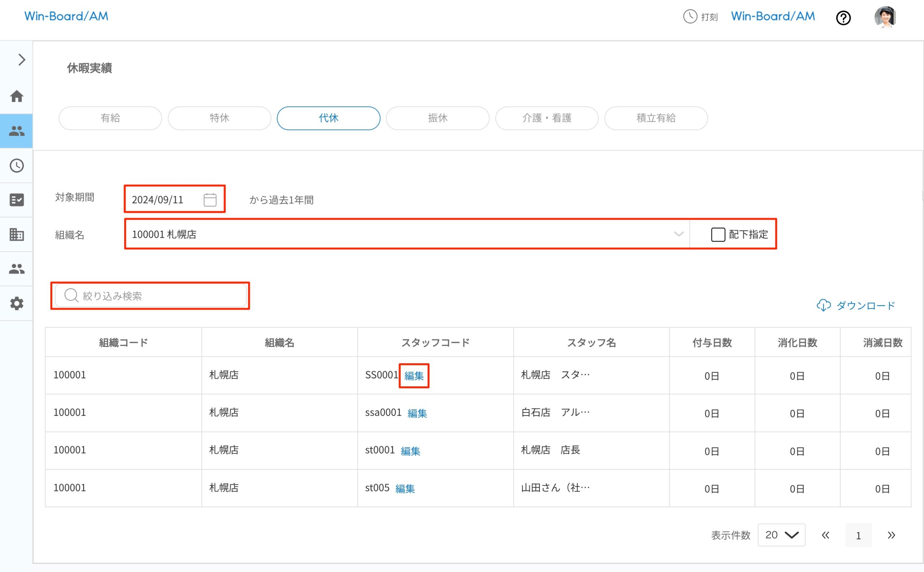The height and width of the screenshot is (572, 924).
Task: Expand the sidebar with chevron arrow
Action: (22, 60)
